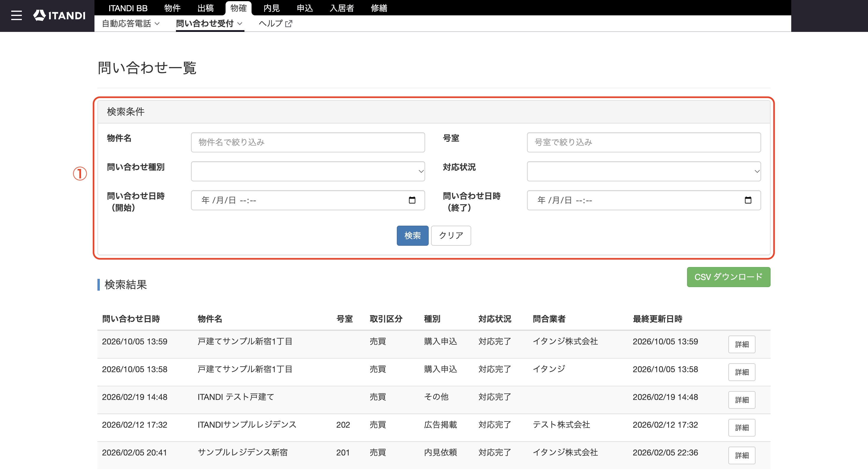Expand the 自動応答電話 dropdown menu
Screen dimensions: 868x472
click(x=131, y=24)
